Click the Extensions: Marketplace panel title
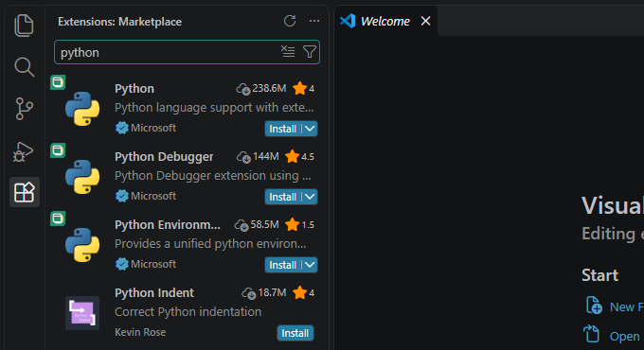The width and height of the screenshot is (644, 350). point(119,22)
